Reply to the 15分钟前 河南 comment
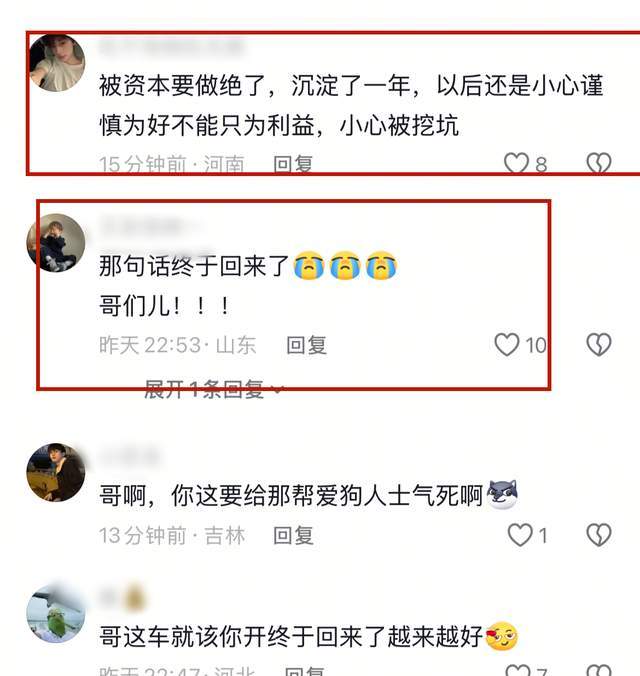The height and width of the screenshot is (676, 640). point(293,164)
